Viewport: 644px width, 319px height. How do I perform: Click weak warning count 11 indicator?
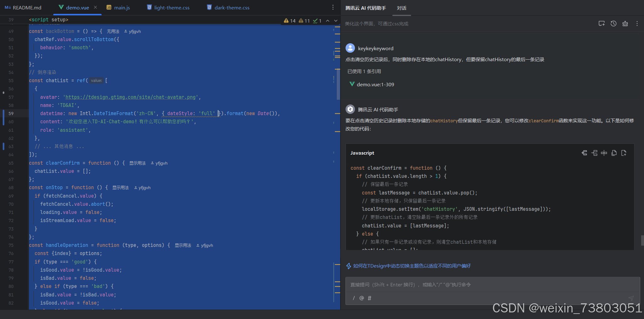pyautogui.click(x=304, y=21)
